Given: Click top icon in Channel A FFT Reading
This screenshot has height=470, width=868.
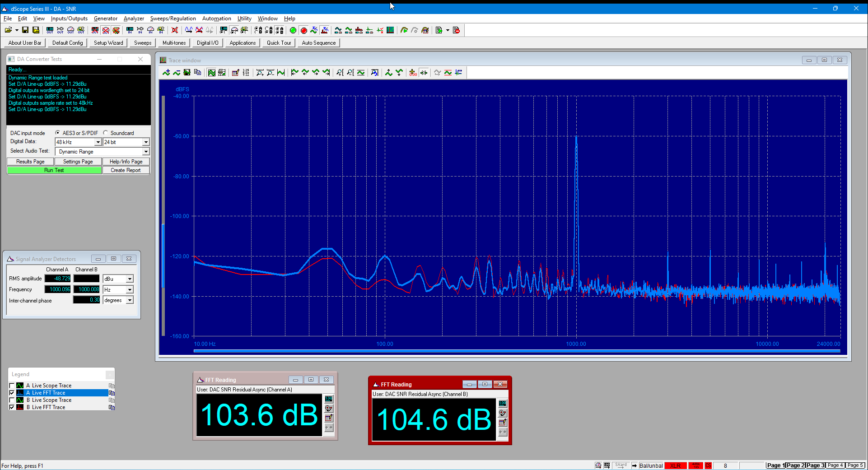Looking at the screenshot, I should 329,399.
